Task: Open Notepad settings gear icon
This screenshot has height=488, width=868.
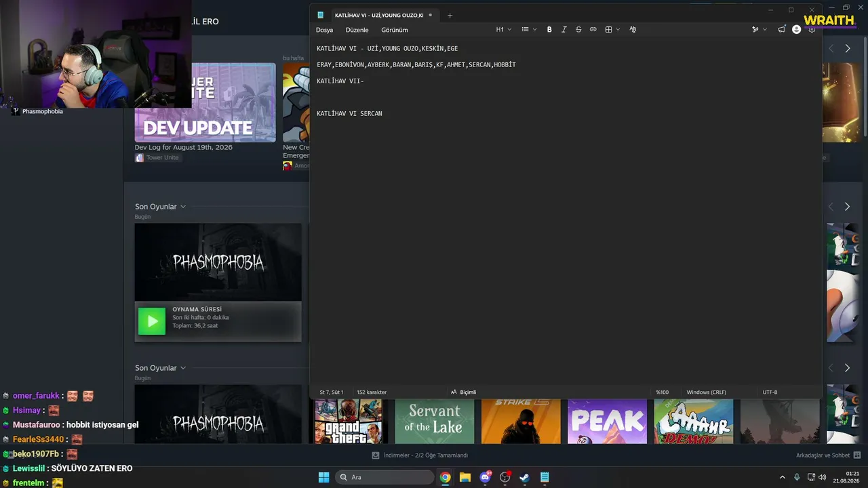Action: [x=812, y=30]
